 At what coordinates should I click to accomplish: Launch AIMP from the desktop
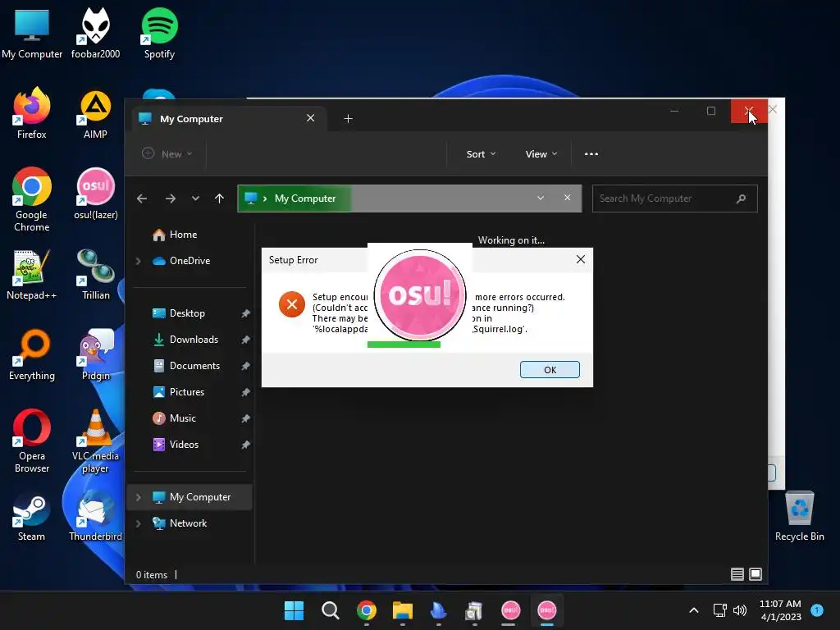point(95,113)
